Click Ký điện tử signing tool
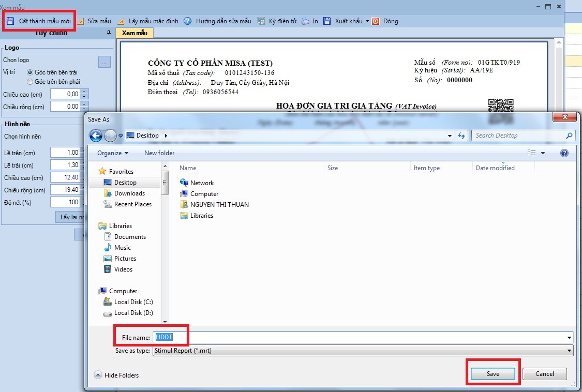This screenshot has width=582, height=392. coord(277,21)
